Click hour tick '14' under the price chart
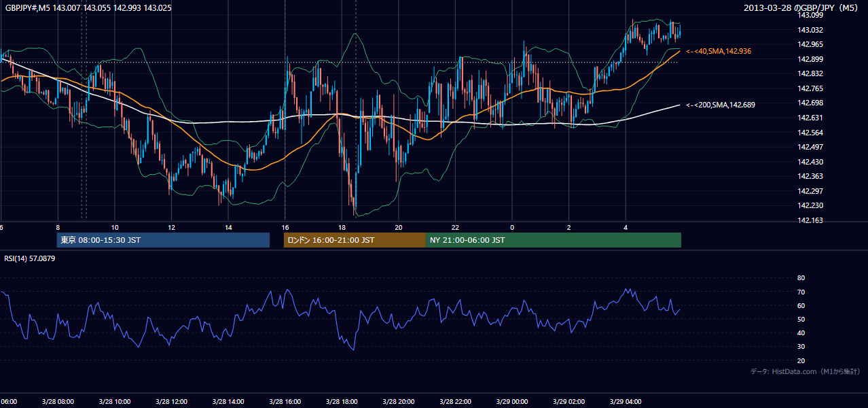 [228, 227]
